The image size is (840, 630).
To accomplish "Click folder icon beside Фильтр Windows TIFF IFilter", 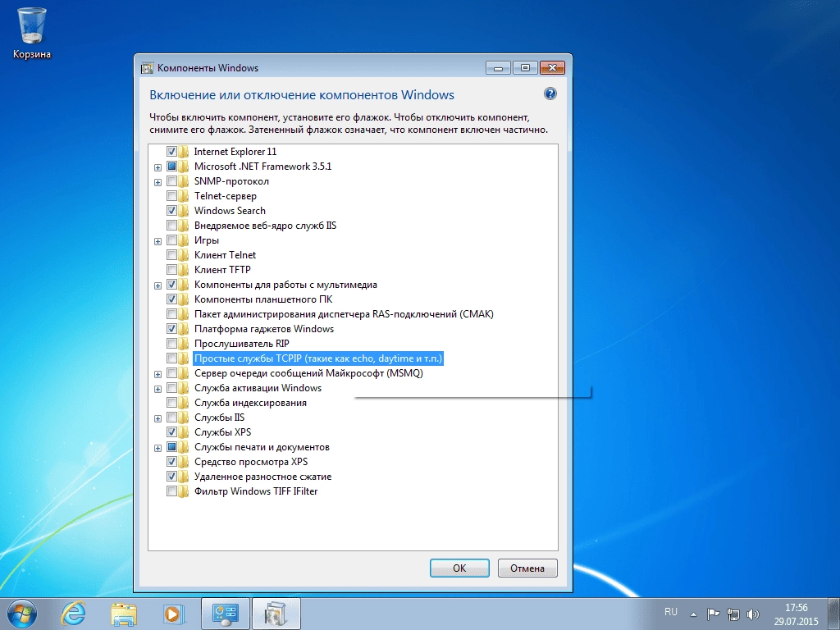I will [x=184, y=491].
